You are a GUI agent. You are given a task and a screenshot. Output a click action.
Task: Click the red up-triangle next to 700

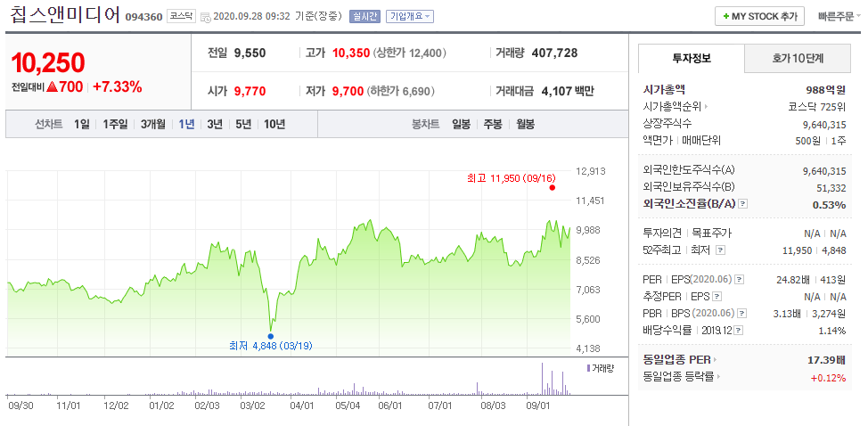coord(53,86)
